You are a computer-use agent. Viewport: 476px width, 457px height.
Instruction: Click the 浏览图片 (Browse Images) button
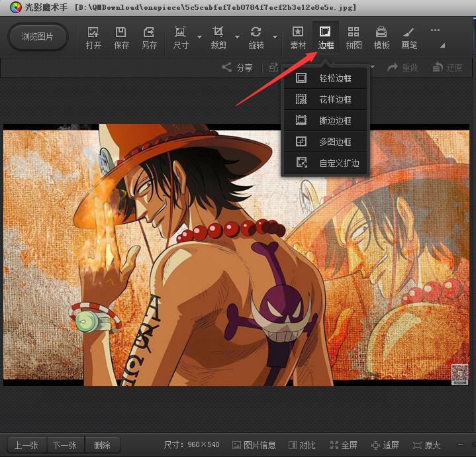[x=38, y=37]
